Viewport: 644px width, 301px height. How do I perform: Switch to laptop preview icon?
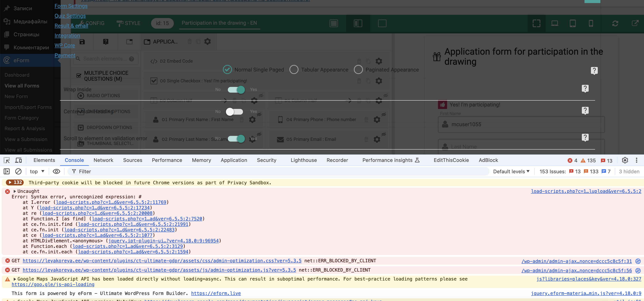point(555,23)
